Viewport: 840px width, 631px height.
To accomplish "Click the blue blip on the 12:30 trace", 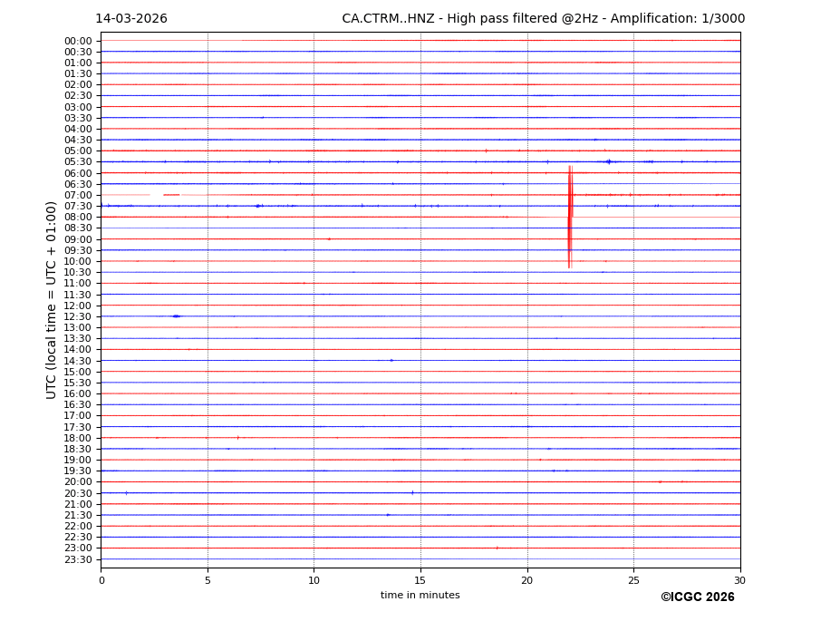I will click(x=176, y=316).
